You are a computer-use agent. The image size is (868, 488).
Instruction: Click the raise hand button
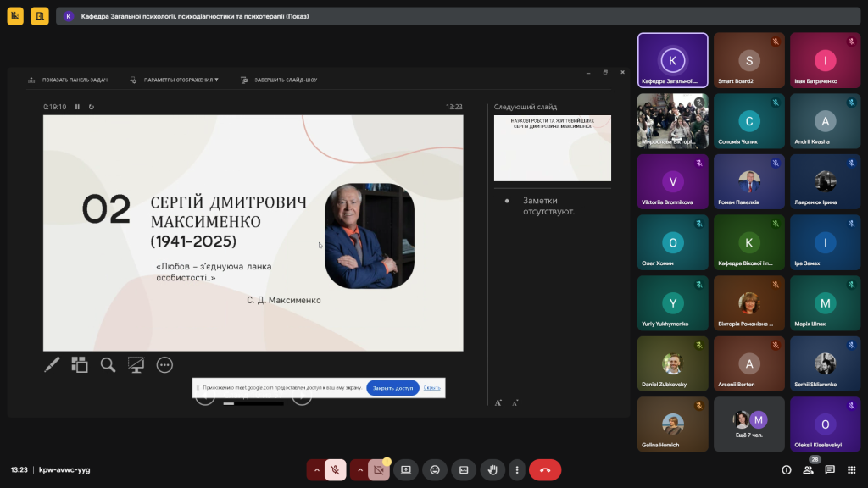coord(492,469)
